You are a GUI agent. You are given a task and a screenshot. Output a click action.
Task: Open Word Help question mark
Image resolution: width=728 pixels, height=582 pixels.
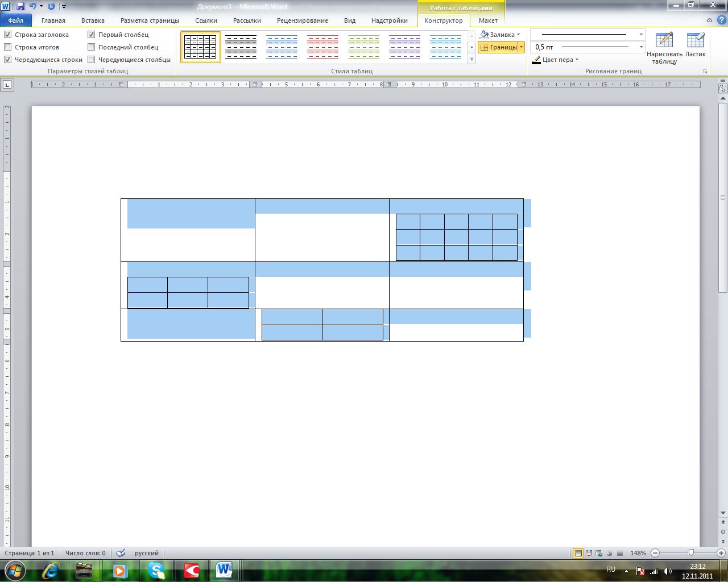click(721, 20)
